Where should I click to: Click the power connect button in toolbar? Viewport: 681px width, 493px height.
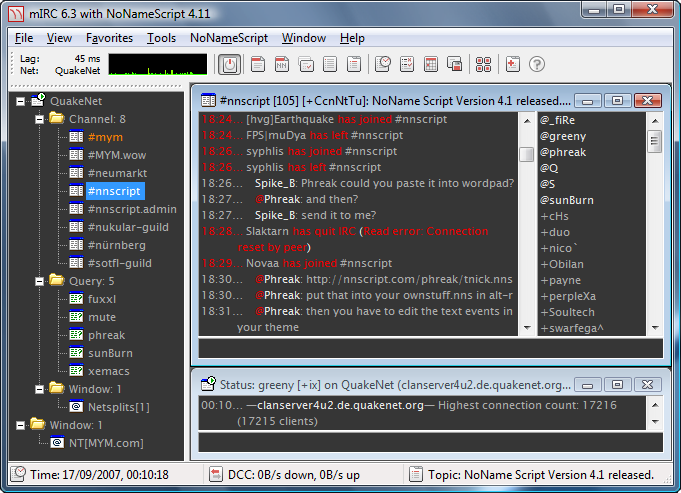coord(229,65)
